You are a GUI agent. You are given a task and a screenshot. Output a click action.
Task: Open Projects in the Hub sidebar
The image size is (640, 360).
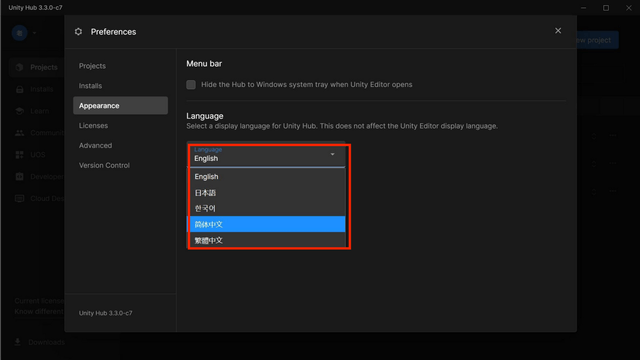pyautogui.click(x=37, y=67)
